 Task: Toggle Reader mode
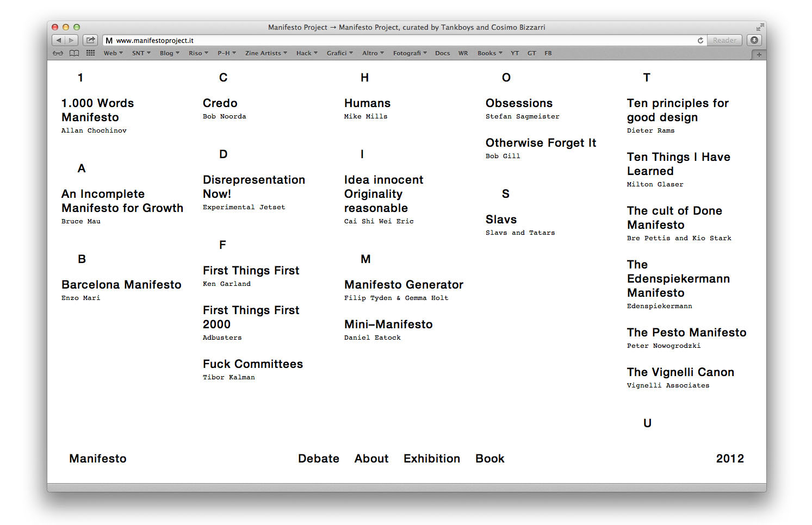724,40
